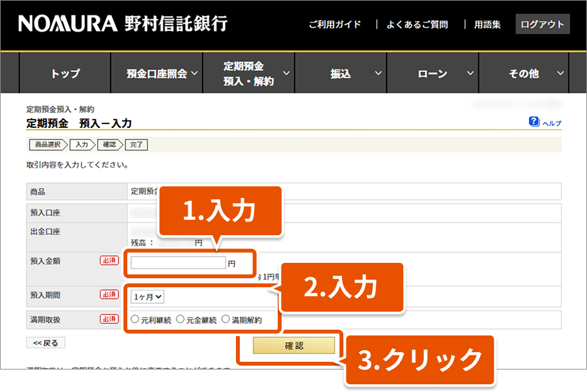Click the NOMURA 野村信託銀行 logo
This screenshot has height=392, width=587.
pyautogui.click(x=123, y=24)
